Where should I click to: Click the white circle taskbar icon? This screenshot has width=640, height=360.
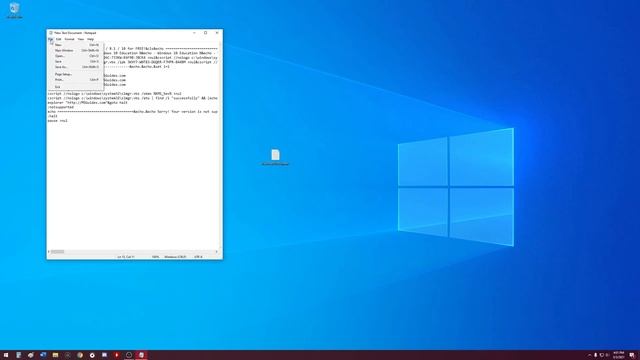(92, 355)
